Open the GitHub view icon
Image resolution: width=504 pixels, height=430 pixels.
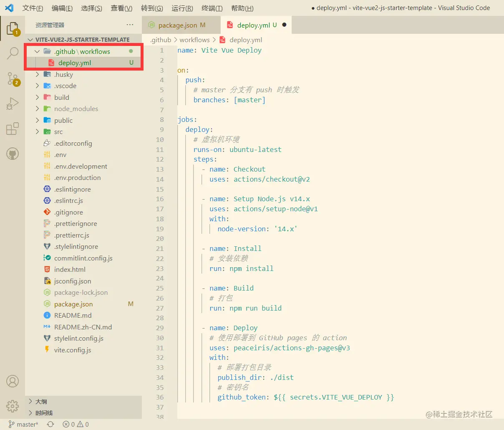coord(13,154)
